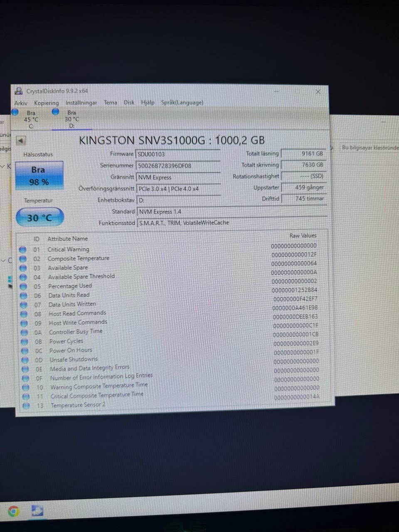The image size is (399, 532).
Task: Click the Standard field NVM Express 1.4
Action: click(232, 212)
